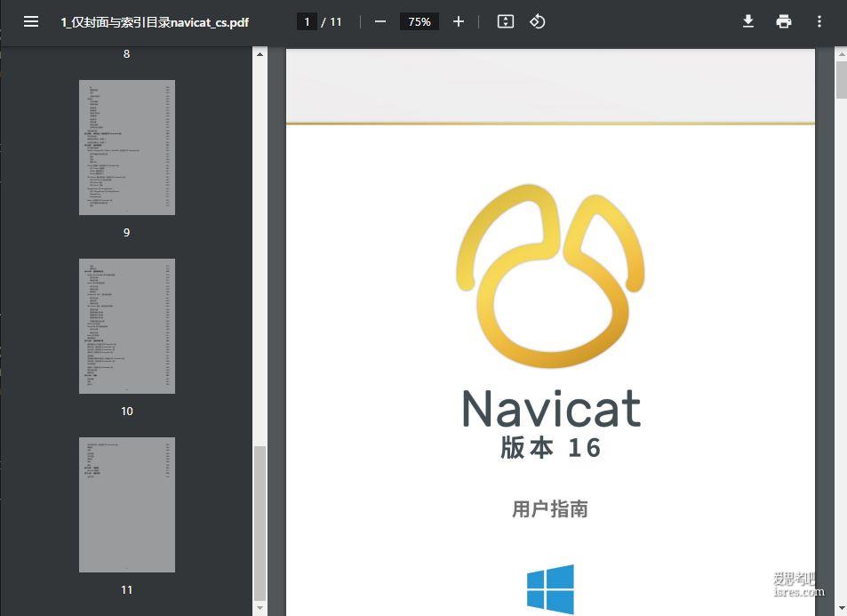Viewport: 847px width, 616px height.
Task: Click the document title 1_仅封面与索引目录navicat_cs.pdf
Action: coord(155,22)
